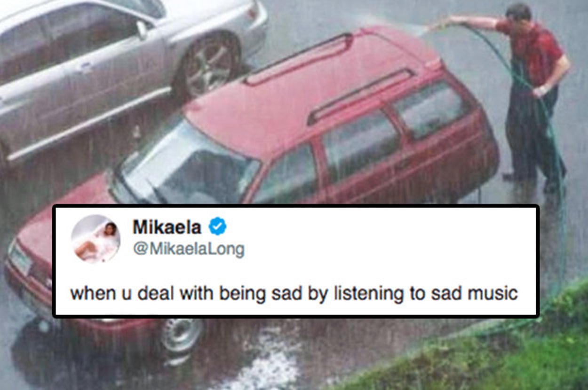Viewport: 588px width, 390px height.
Task: Open the @MikaelaLong handle link
Action: pos(189,250)
